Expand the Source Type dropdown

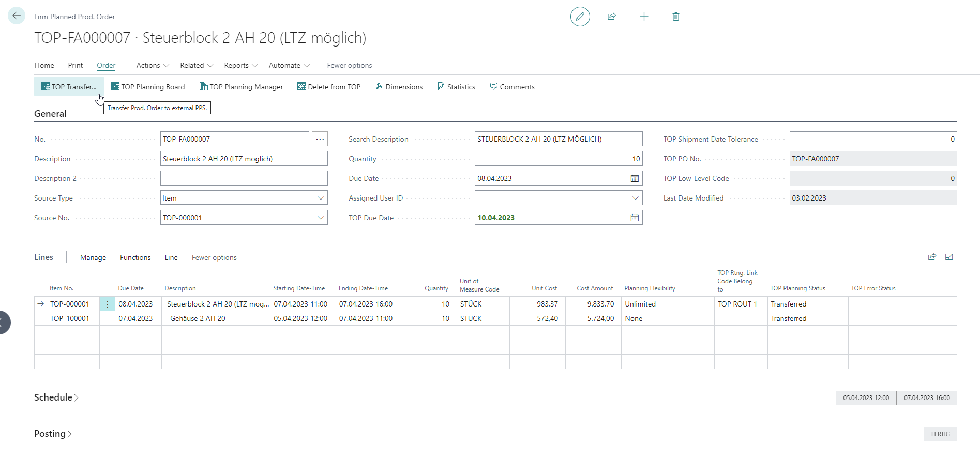click(321, 198)
